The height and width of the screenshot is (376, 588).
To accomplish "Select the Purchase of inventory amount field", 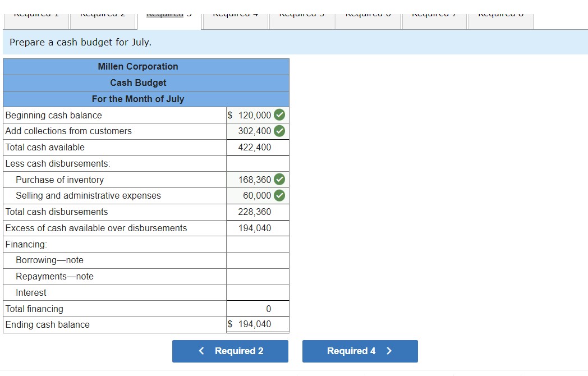I will [x=258, y=180].
